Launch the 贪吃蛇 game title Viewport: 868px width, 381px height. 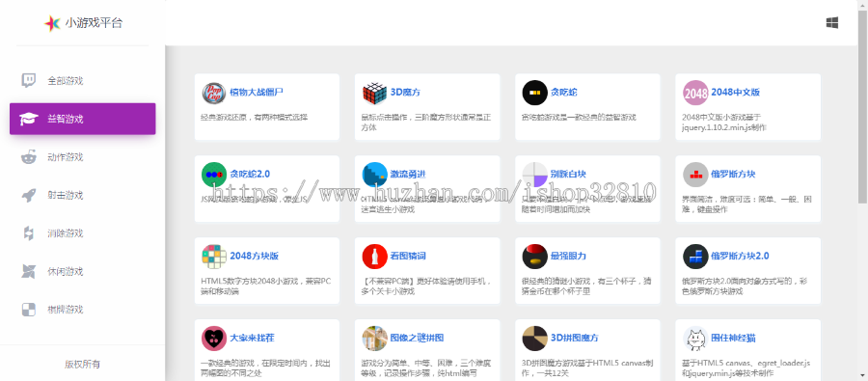coord(564,92)
